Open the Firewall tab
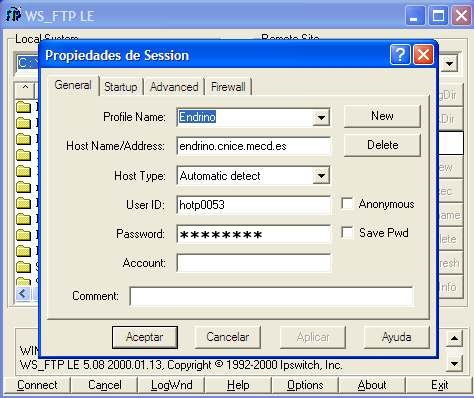This screenshot has width=474, height=398. click(228, 87)
